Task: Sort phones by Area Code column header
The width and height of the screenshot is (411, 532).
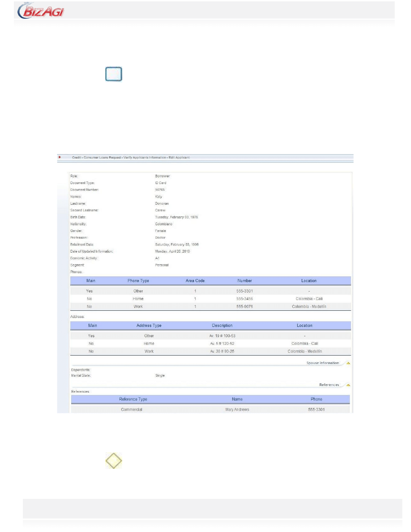Action: click(195, 281)
